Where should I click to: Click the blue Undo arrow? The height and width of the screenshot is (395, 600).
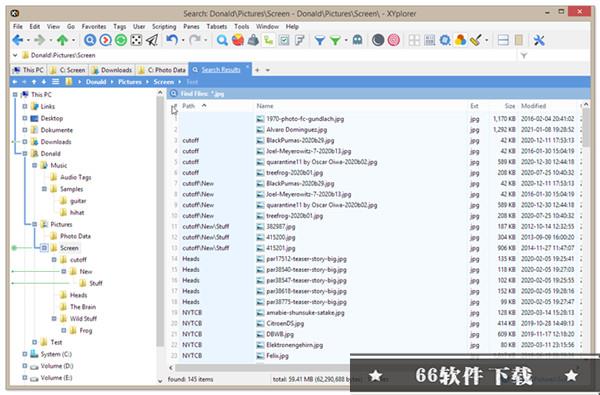point(172,40)
